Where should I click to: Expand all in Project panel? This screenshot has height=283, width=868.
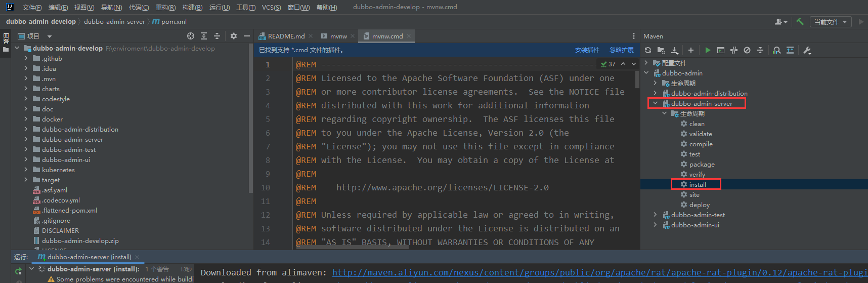[204, 36]
